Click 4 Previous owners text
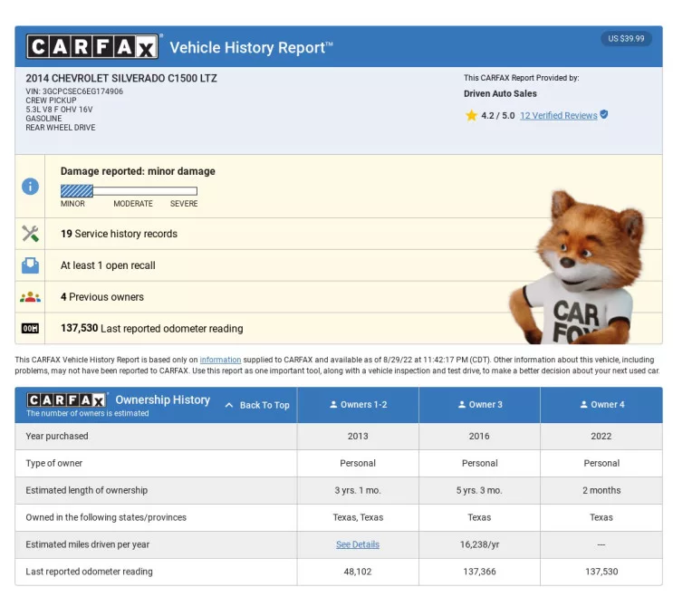This screenshot has height=616, width=673. click(x=102, y=296)
